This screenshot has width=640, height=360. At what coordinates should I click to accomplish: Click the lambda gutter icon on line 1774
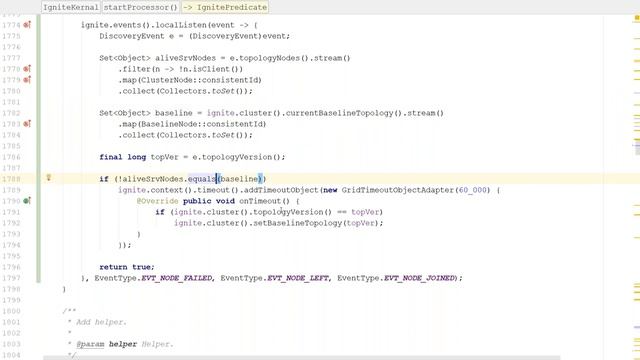[x=27, y=25]
